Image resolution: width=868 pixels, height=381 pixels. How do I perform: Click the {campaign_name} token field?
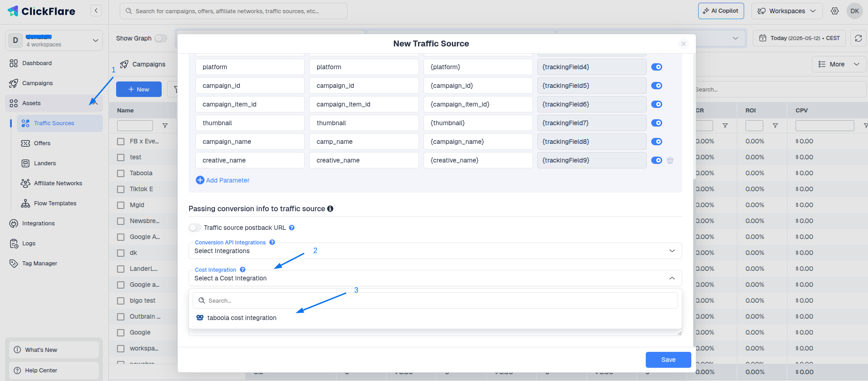478,142
